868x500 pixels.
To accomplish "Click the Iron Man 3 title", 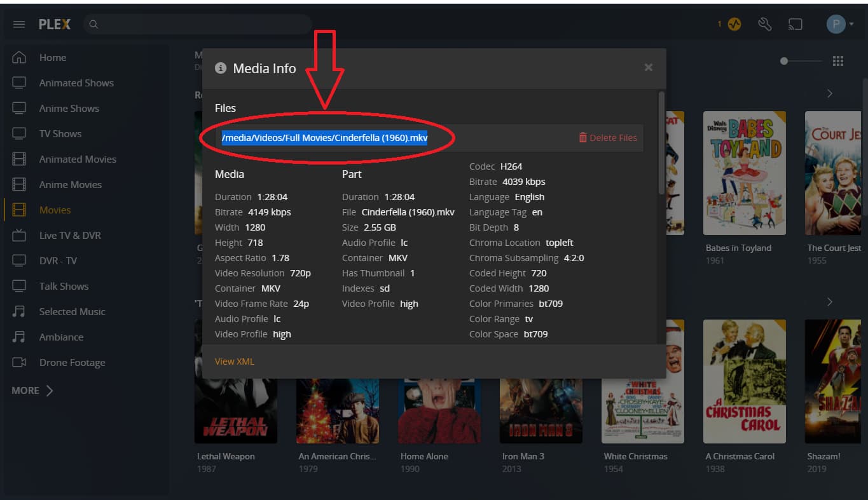I will pyautogui.click(x=523, y=456).
